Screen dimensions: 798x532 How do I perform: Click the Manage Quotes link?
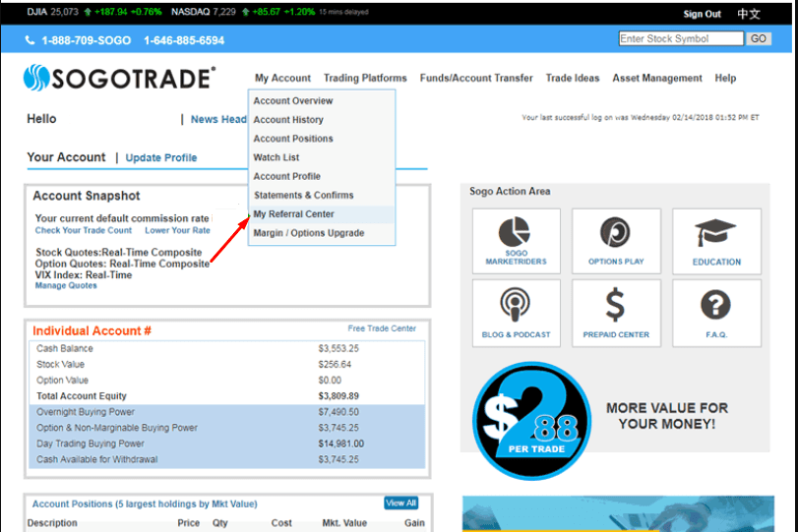(x=66, y=285)
